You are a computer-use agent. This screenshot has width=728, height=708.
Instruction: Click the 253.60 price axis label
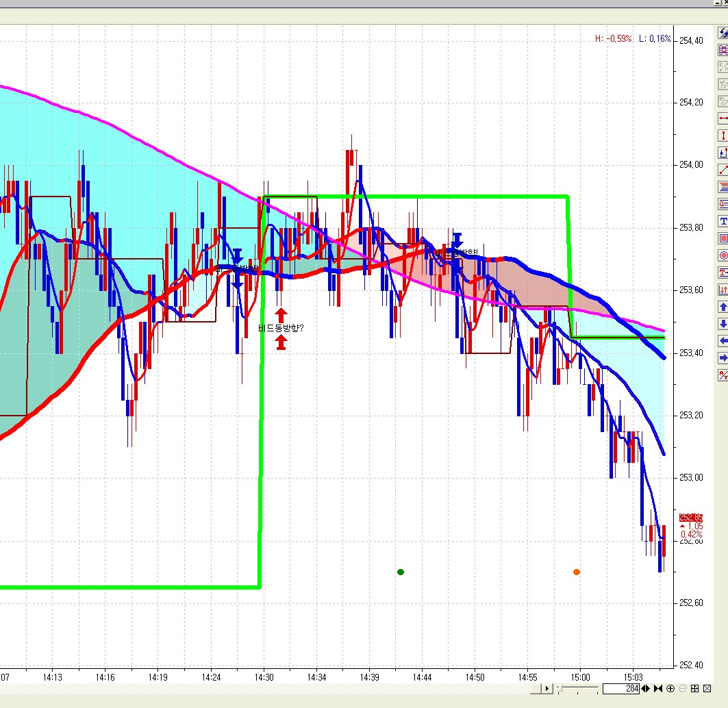pos(691,290)
